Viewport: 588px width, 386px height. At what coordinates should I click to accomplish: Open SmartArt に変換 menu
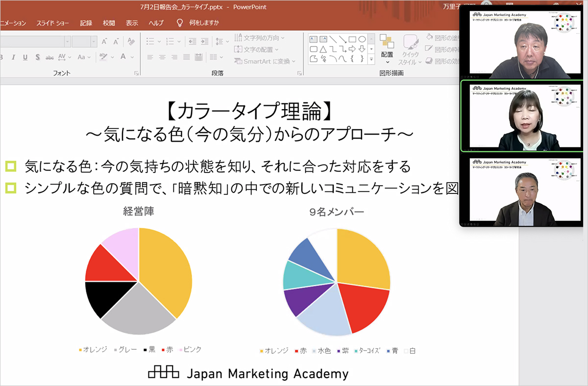(x=265, y=61)
